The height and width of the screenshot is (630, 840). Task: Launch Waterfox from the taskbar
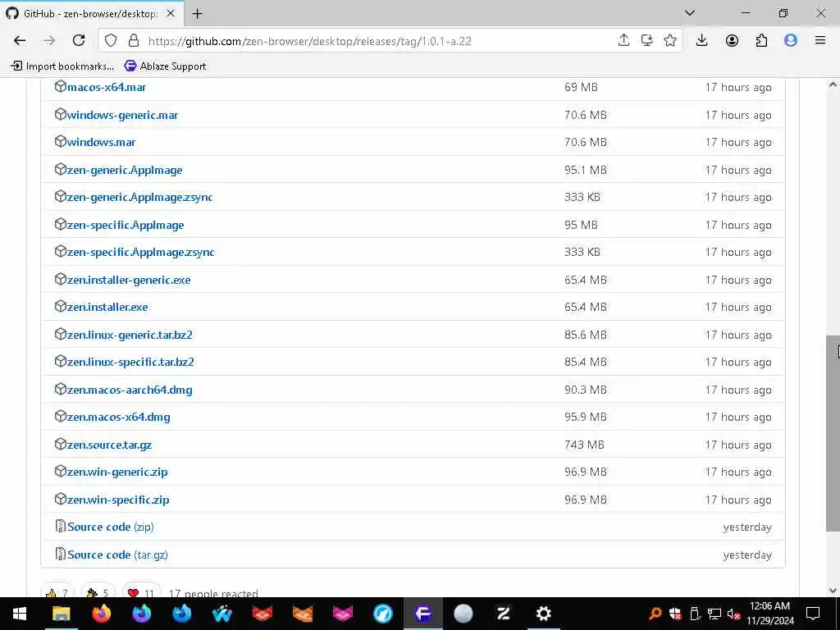point(221,614)
